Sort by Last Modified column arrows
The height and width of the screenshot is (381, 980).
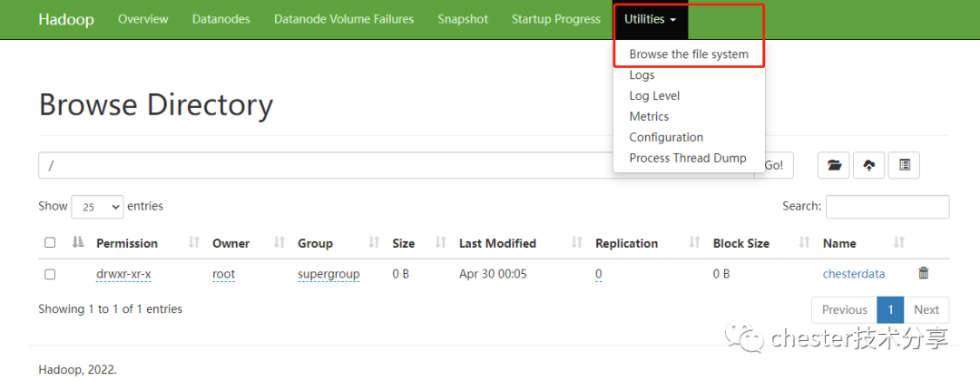577,243
